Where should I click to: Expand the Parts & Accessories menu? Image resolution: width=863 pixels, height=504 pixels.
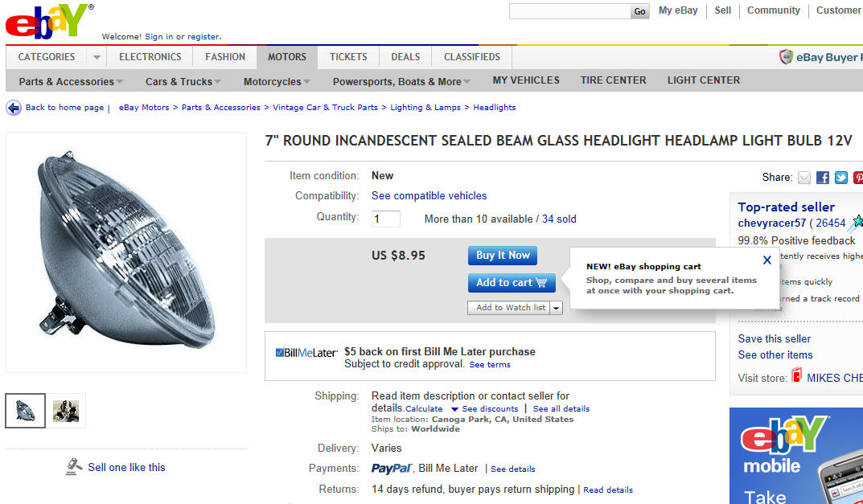click(71, 81)
